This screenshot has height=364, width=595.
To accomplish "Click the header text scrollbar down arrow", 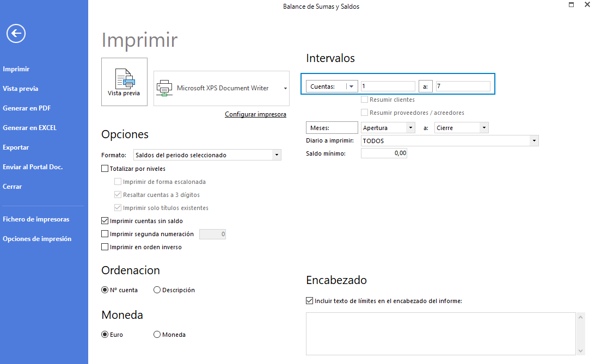I will click(581, 351).
